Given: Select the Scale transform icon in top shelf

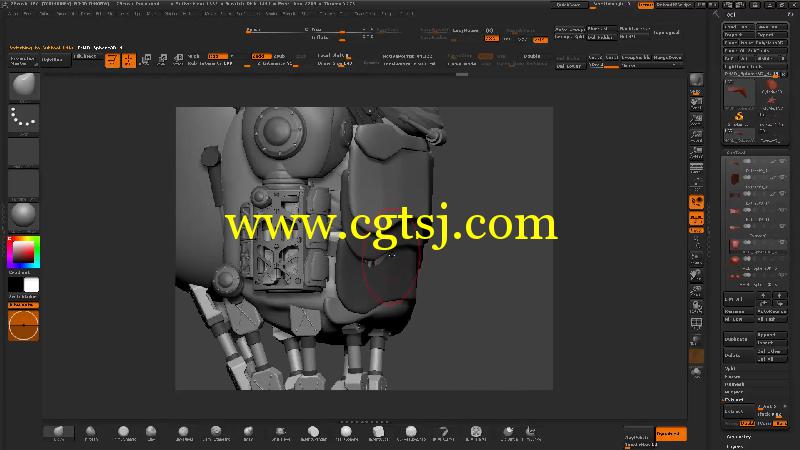Looking at the screenshot, I should (x=162, y=60).
